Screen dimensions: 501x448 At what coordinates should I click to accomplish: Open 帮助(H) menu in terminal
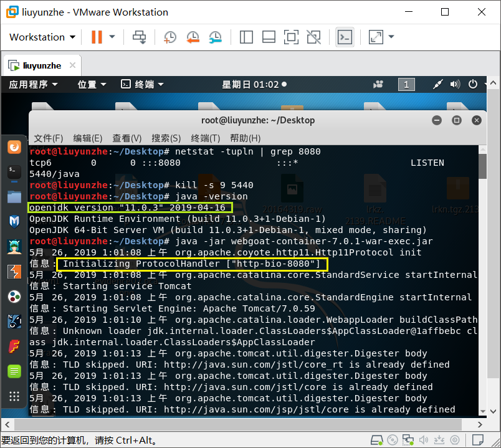(x=246, y=138)
